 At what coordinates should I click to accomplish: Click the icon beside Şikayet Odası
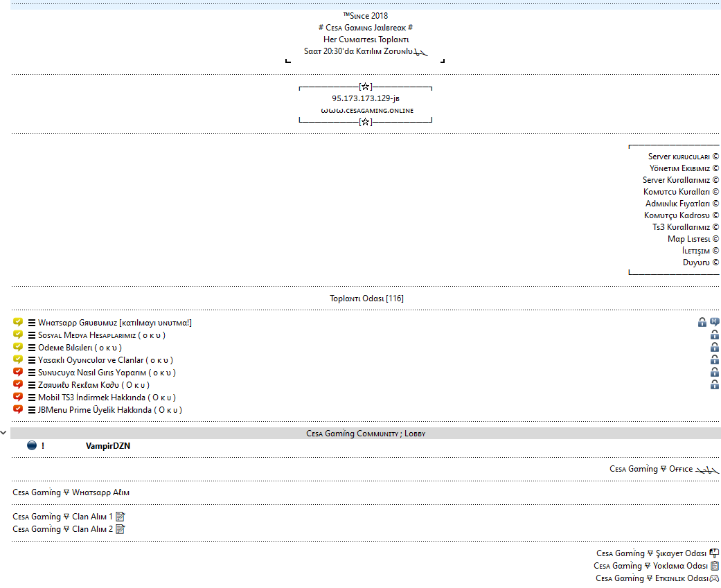(714, 553)
